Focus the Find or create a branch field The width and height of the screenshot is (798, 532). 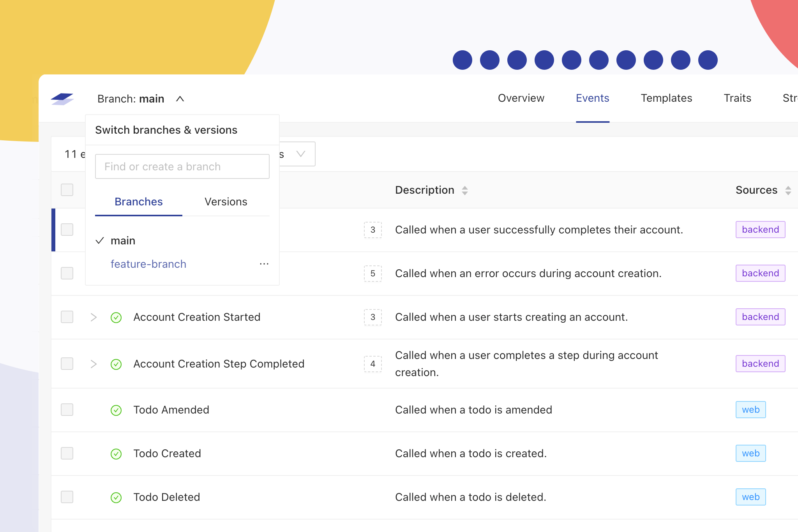(182, 166)
